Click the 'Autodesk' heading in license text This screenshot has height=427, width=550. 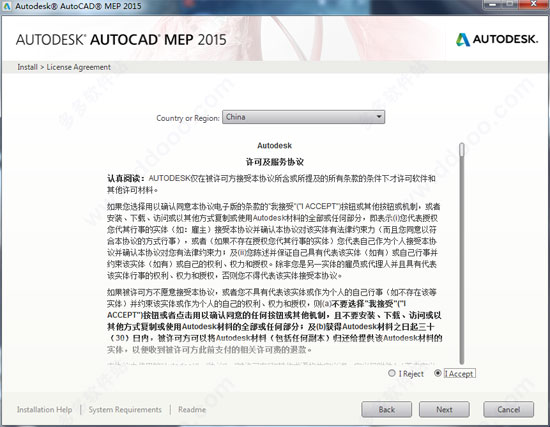[x=274, y=145]
